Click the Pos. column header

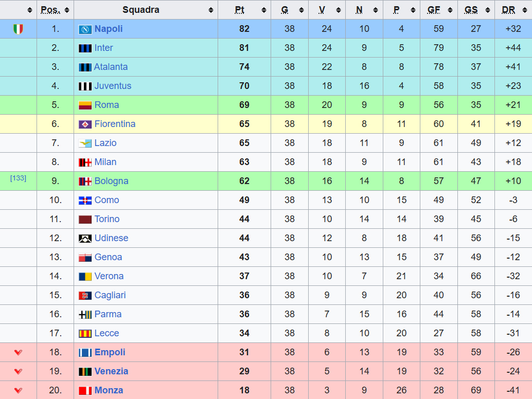(50, 10)
